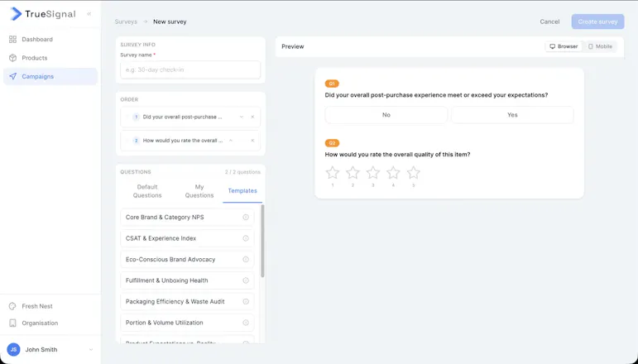The height and width of the screenshot is (364, 638).
Task: Open the Fresh Nest sidebar item
Action: click(50, 306)
